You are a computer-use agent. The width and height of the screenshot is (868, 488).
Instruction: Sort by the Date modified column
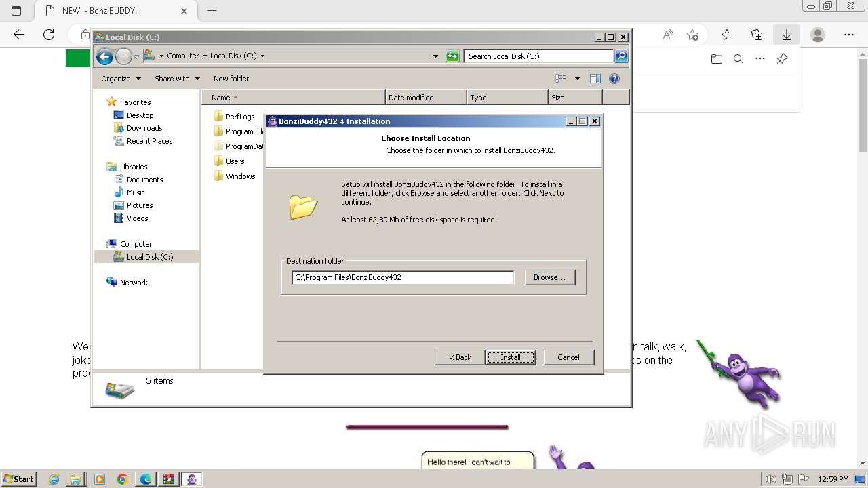[426, 98]
